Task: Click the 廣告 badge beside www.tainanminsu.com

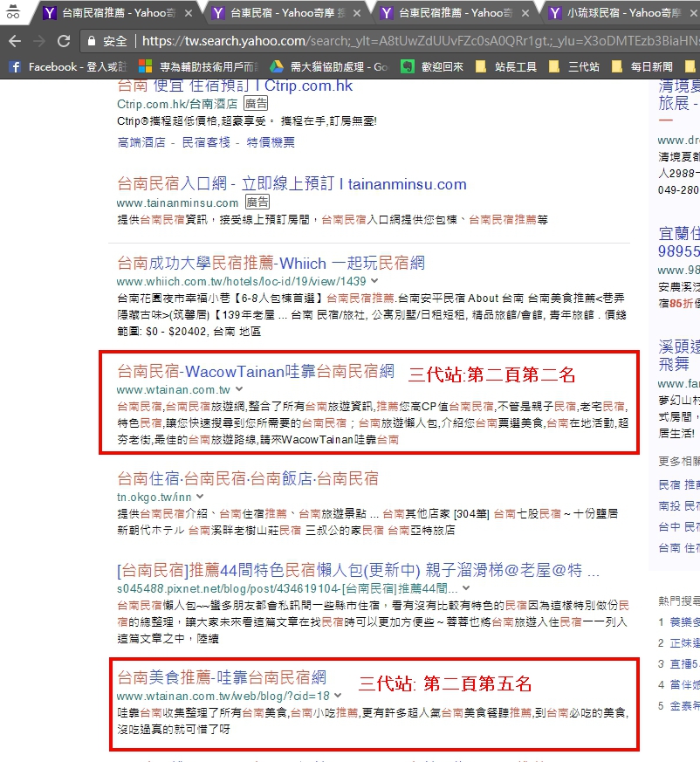Action: (257, 203)
